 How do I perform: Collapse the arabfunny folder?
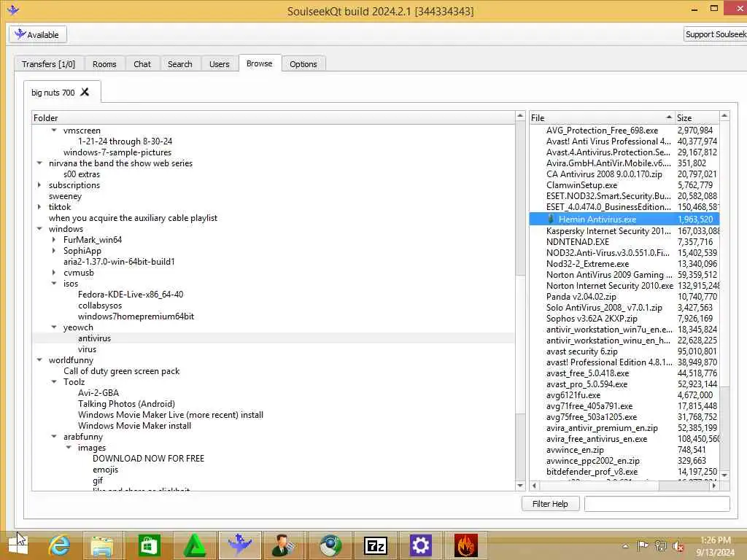click(x=54, y=437)
